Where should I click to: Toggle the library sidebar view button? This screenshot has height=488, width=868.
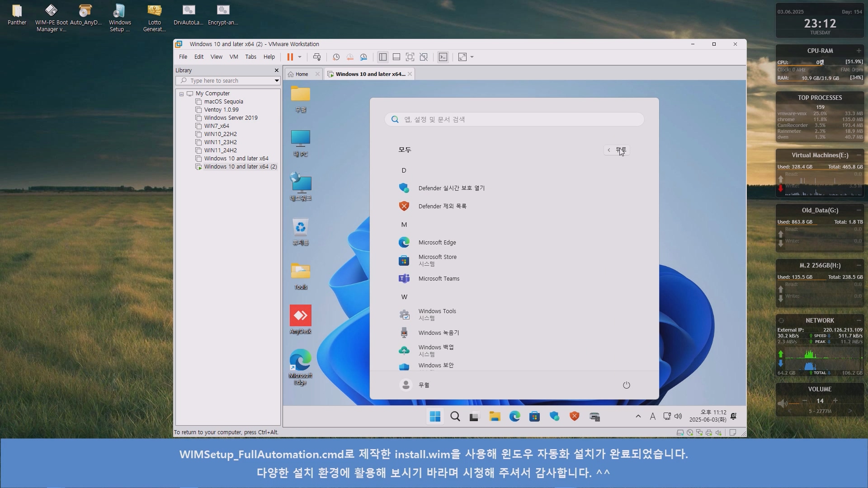[x=383, y=57]
